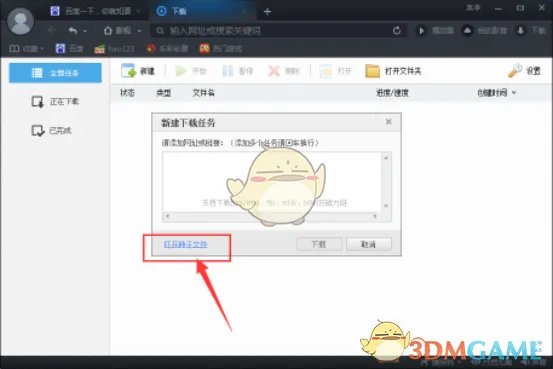Screen dimensions: 553x369
Task: Open a new tab with plus button
Action: pyautogui.click(x=267, y=12)
